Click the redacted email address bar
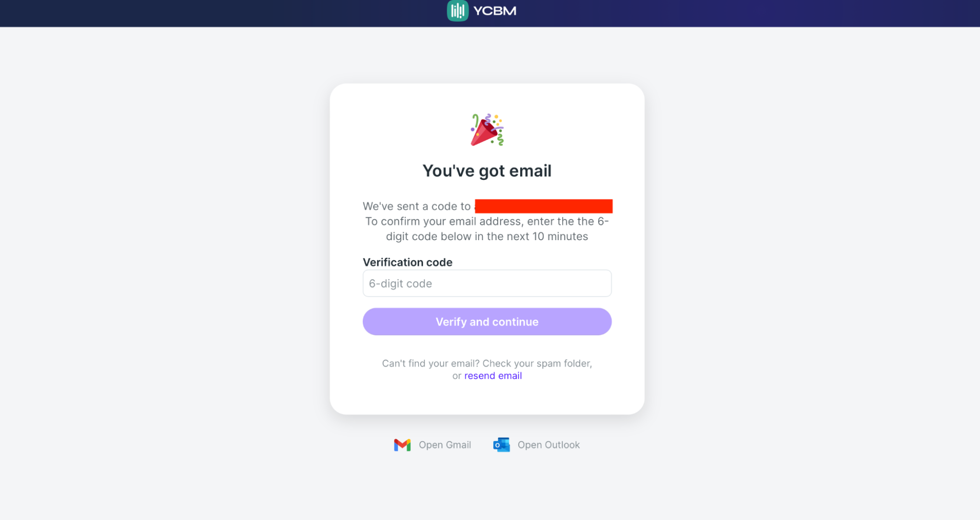Screen dimensions: 980x520 click(x=543, y=206)
